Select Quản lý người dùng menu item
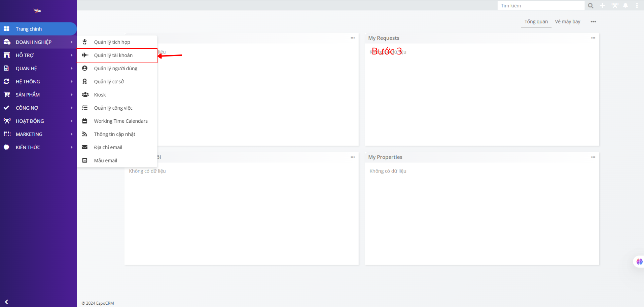The width and height of the screenshot is (644, 307). click(x=115, y=69)
